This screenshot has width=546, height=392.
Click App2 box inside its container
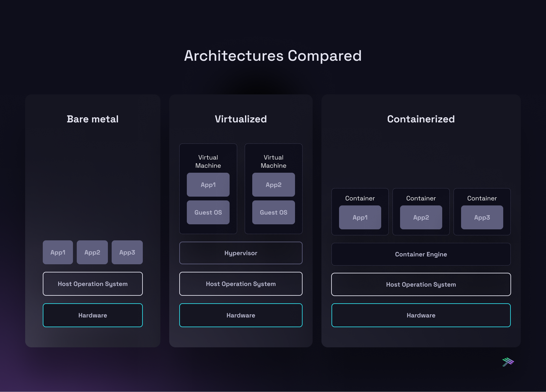(421, 217)
